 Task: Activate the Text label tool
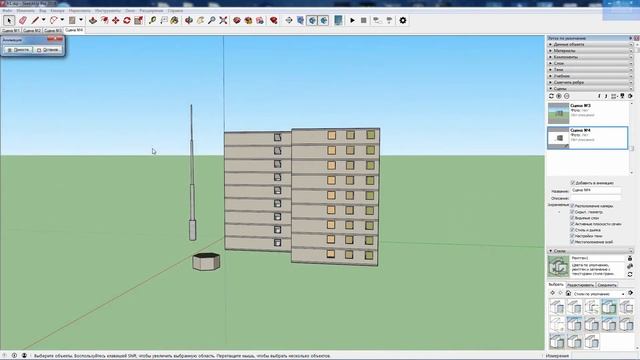(164, 20)
